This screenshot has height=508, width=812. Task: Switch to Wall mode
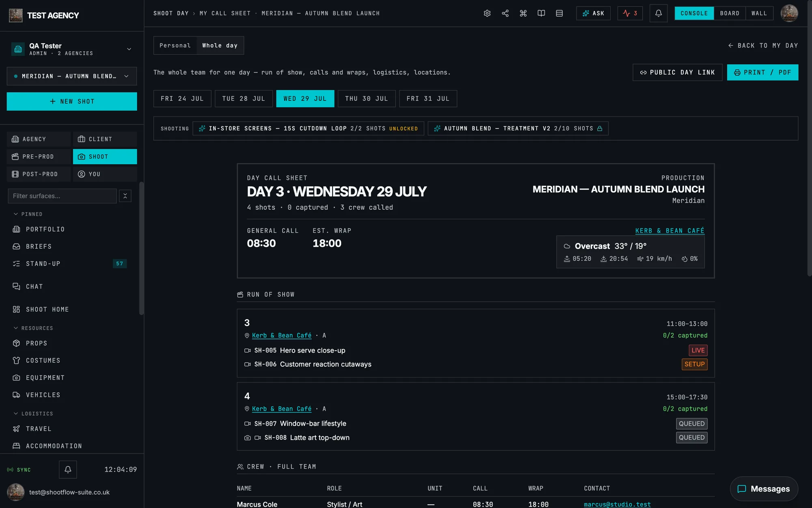coord(759,13)
